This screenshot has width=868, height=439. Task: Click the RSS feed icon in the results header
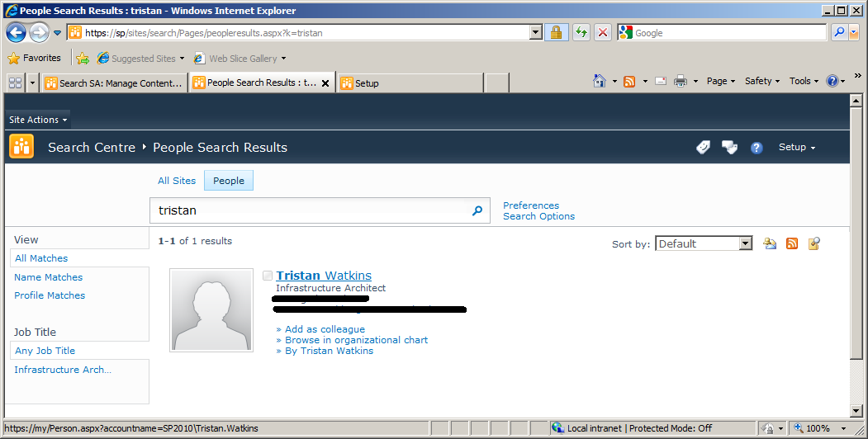[x=792, y=243]
